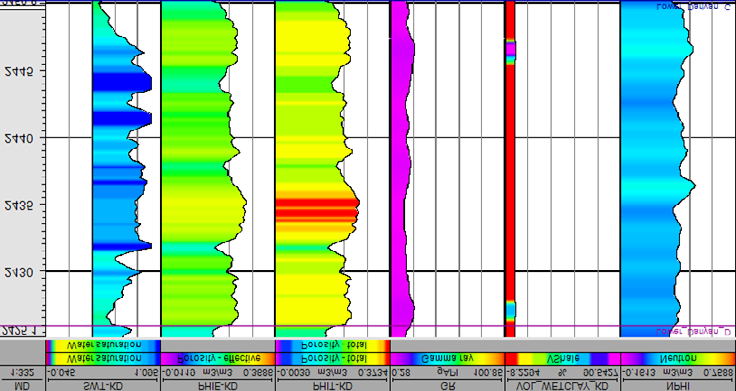Viewport: 736px width, 391px height.
Task: Click the Gamma ray color bar
Action: pos(447,359)
